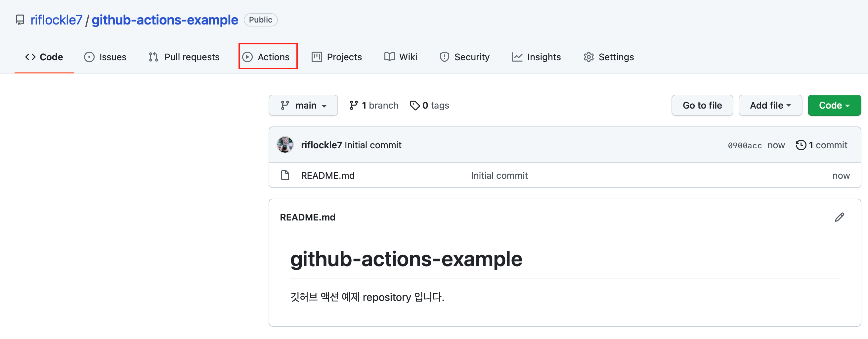Open commit hash 0900acc
This screenshot has height=339, width=868.
(x=745, y=145)
